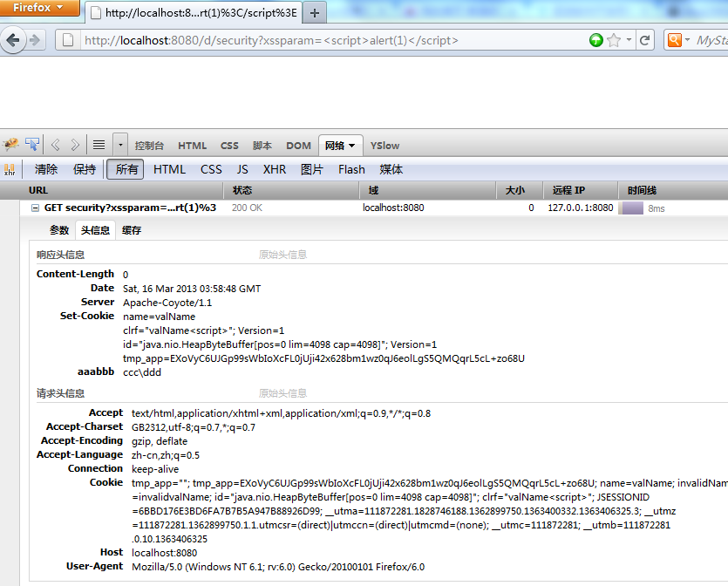Image resolution: width=728 pixels, height=586 pixels.
Task: Select the 所有 network filter
Action: click(x=126, y=169)
